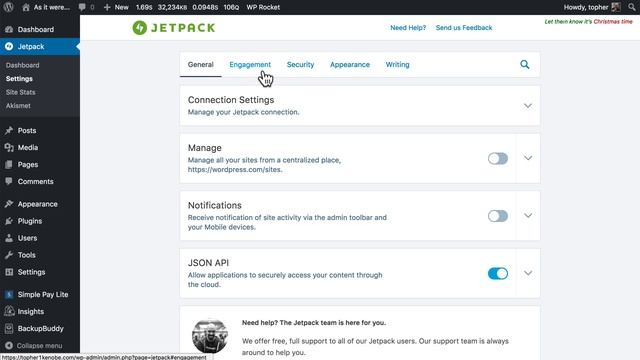Click the admin bar search magnifier
Screen dimensions: 640x360
point(631,7)
